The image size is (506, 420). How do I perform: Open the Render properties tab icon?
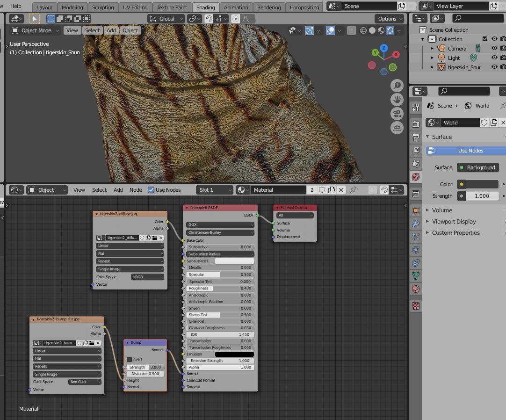click(416, 124)
